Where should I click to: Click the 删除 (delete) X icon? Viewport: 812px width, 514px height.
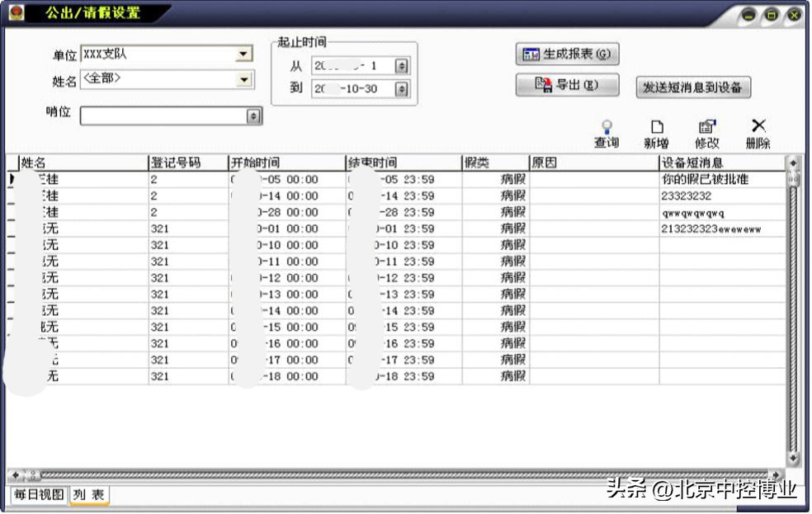pos(758,125)
